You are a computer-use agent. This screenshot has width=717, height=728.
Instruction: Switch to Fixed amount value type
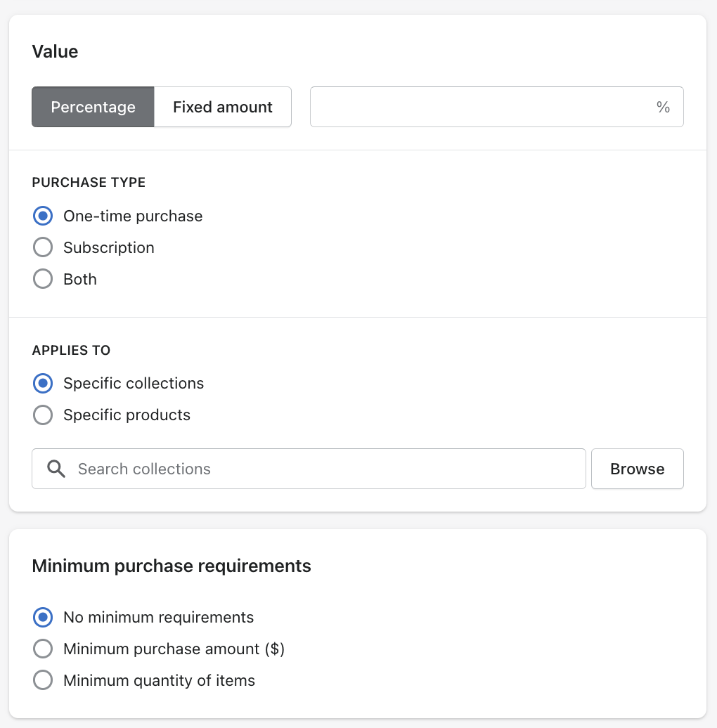click(x=222, y=107)
